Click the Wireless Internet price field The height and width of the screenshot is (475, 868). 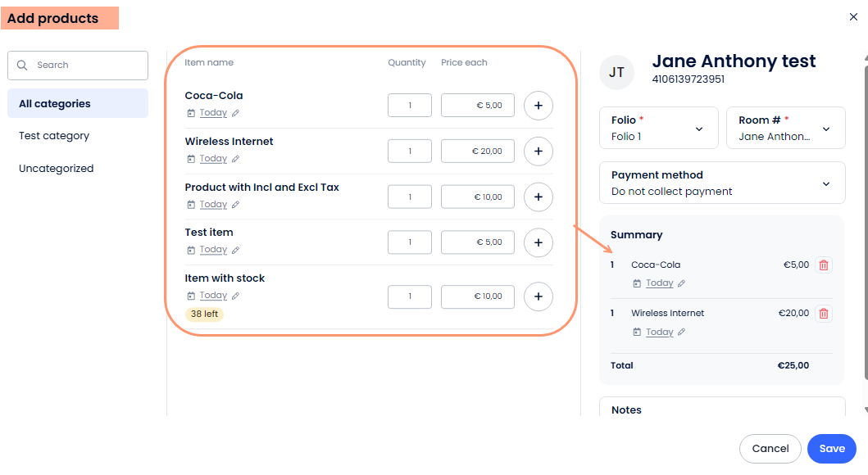coord(478,152)
